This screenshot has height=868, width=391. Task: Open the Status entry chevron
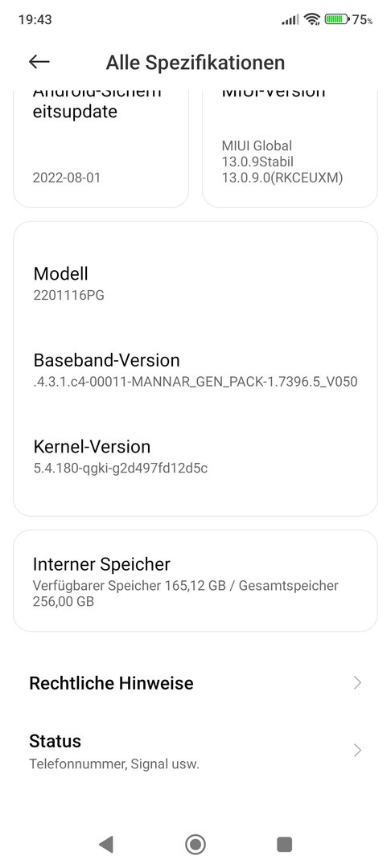coord(358,751)
